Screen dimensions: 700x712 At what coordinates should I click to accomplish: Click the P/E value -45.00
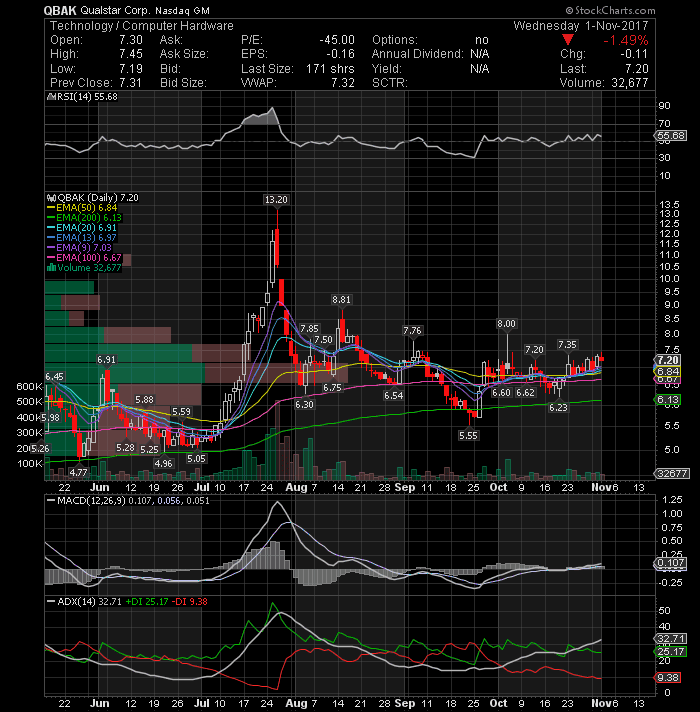[x=337, y=40]
